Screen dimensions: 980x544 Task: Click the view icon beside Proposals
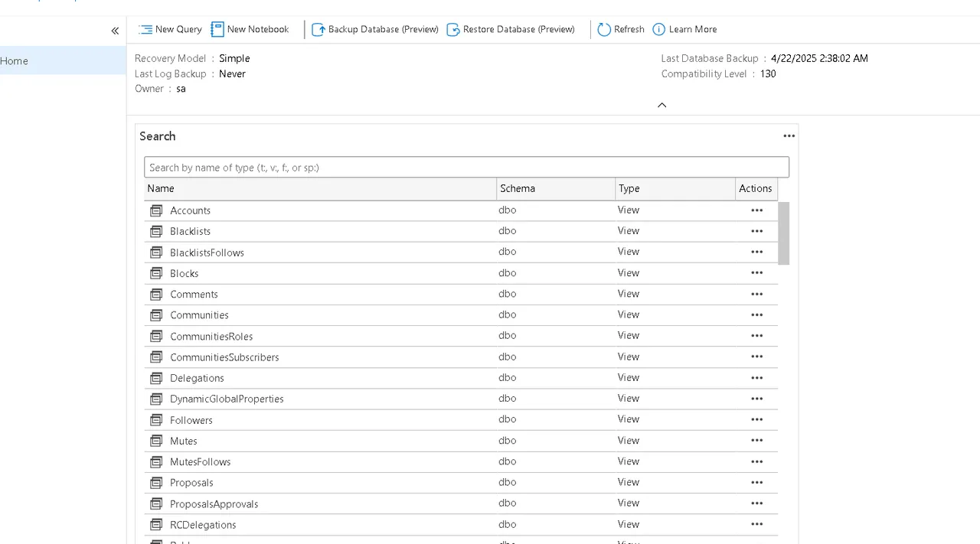[x=156, y=483]
